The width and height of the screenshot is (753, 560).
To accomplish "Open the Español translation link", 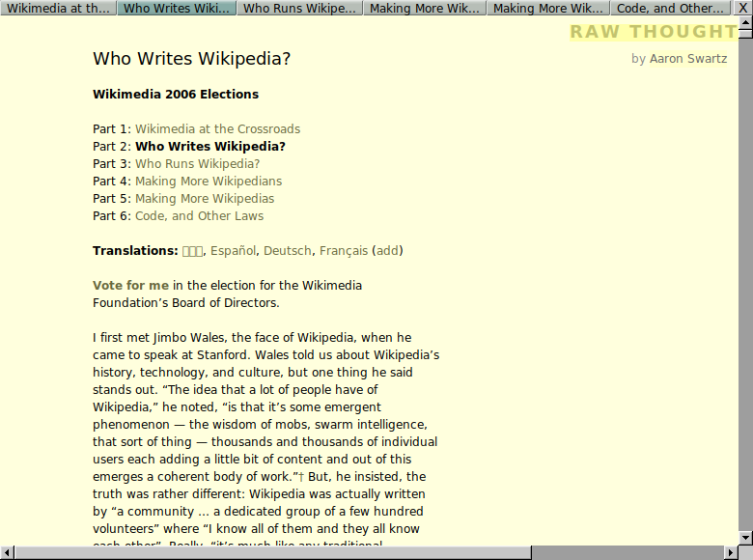I will coord(233,251).
